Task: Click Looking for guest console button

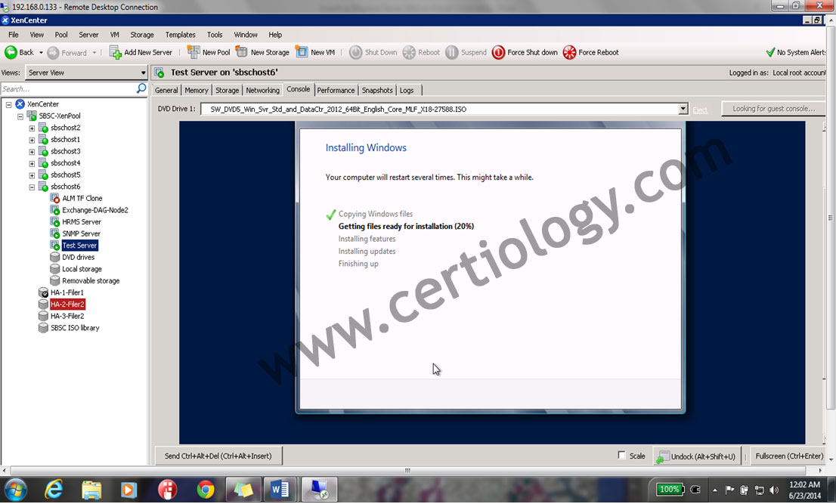Action: click(x=773, y=109)
